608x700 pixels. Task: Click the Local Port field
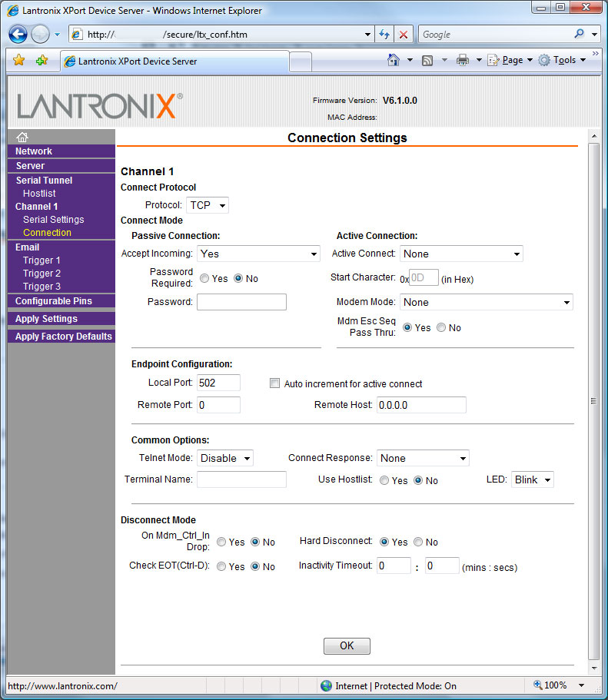pos(218,383)
